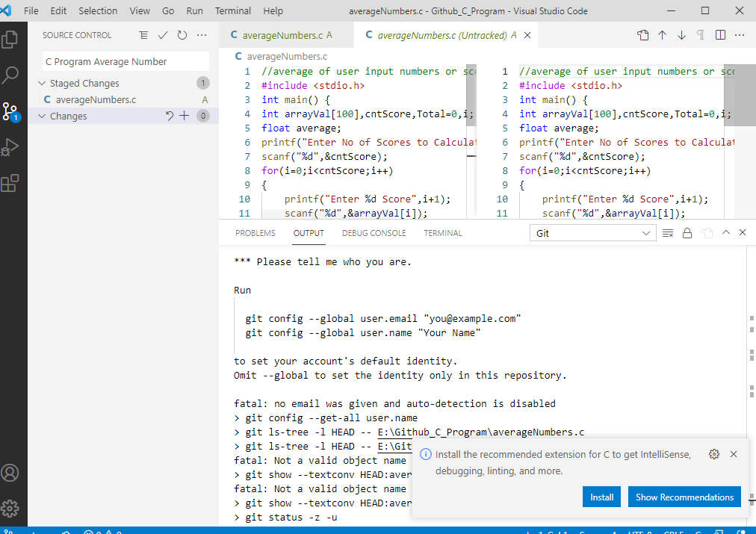Open the Run menu
The width and height of the screenshot is (756, 534).
pyautogui.click(x=195, y=10)
